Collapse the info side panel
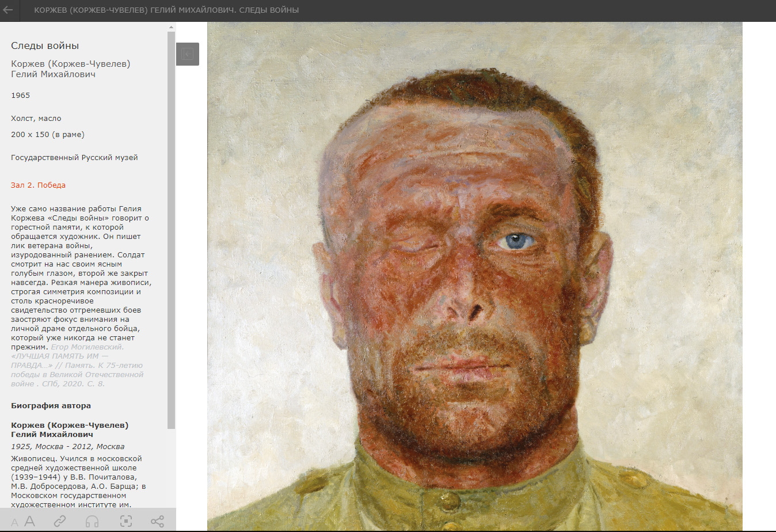The width and height of the screenshot is (776, 532). point(187,54)
